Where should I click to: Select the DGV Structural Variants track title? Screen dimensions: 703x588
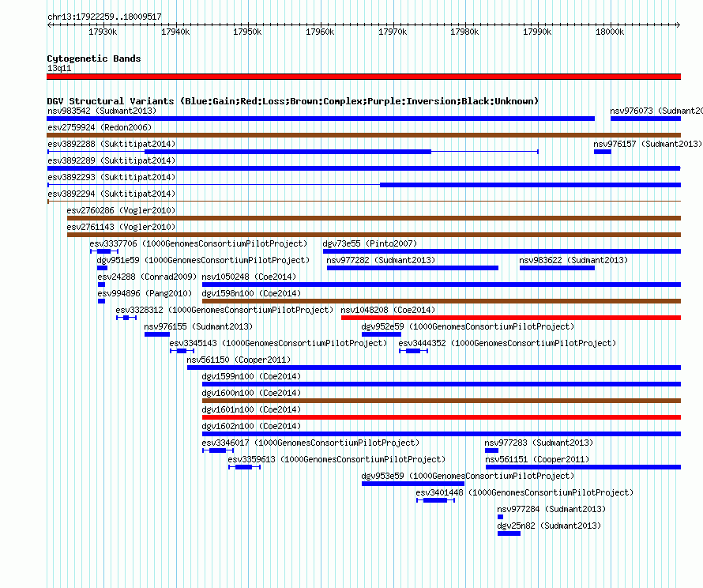pos(292,101)
